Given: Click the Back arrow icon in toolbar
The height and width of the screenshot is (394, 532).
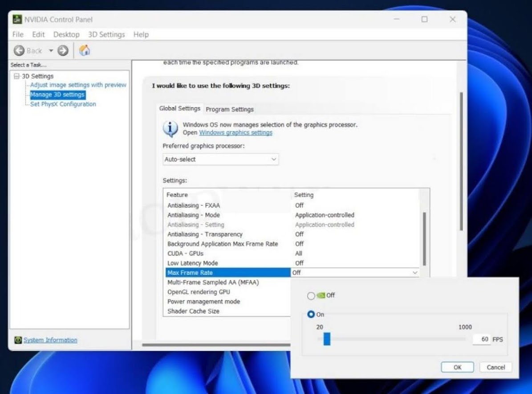Looking at the screenshot, I should (19, 51).
